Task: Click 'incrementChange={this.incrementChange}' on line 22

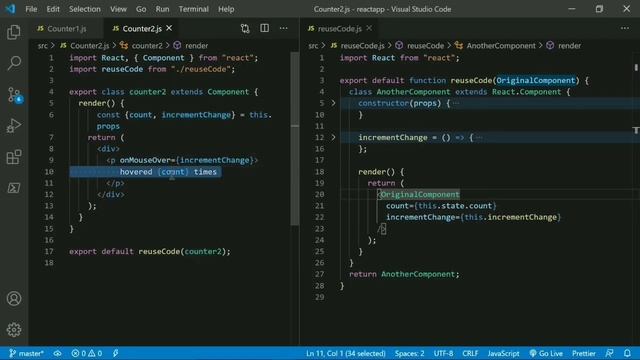Action: pyautogui.click(x=473, y=217)
